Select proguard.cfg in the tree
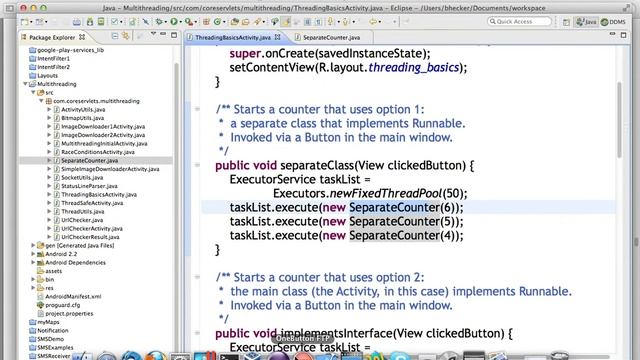 [x=62, y=305]
